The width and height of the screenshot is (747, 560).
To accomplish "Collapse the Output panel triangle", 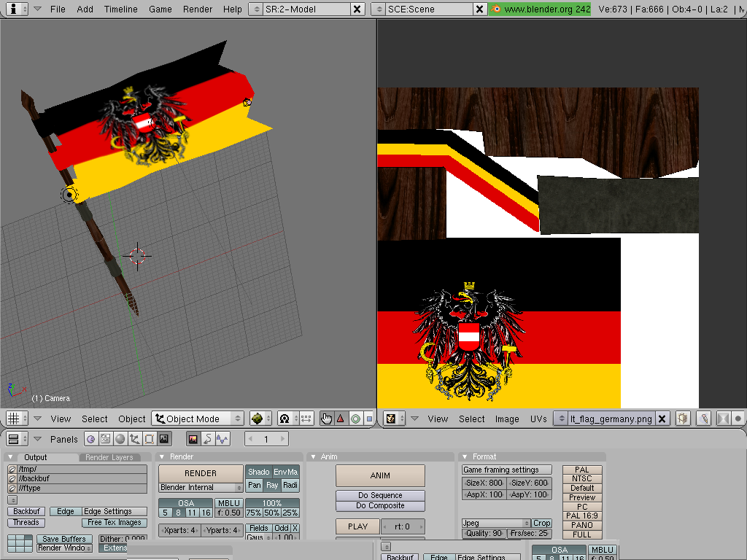I will click(10, 457).
